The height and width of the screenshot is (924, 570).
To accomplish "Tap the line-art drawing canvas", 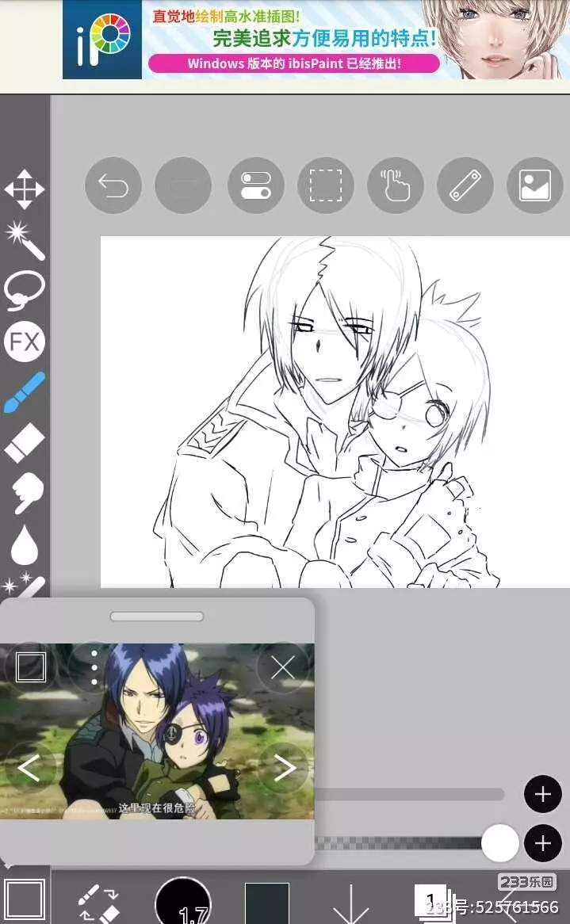I will point(335,412).
